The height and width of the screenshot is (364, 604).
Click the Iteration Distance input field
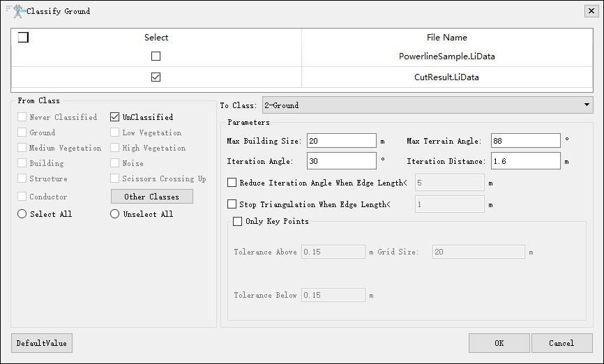(x=525, y=160)
